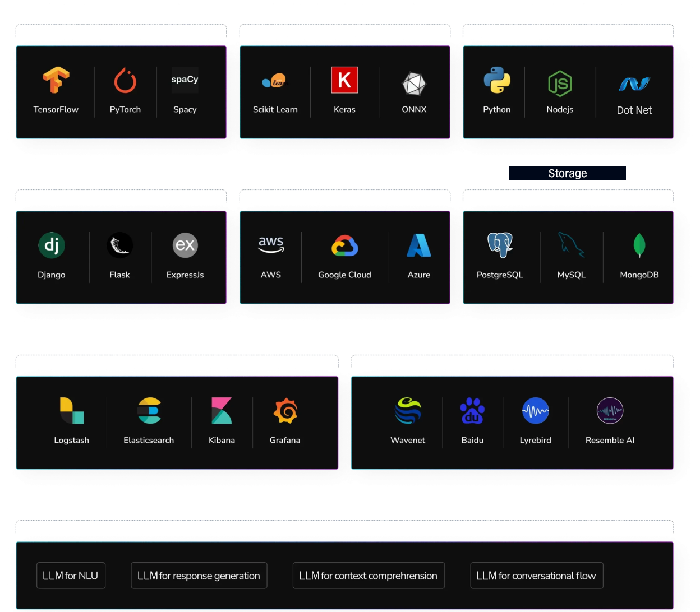Choose the PostgreSQL elephant icon
This screenshot has height=612, width=700.
[500, 245]
